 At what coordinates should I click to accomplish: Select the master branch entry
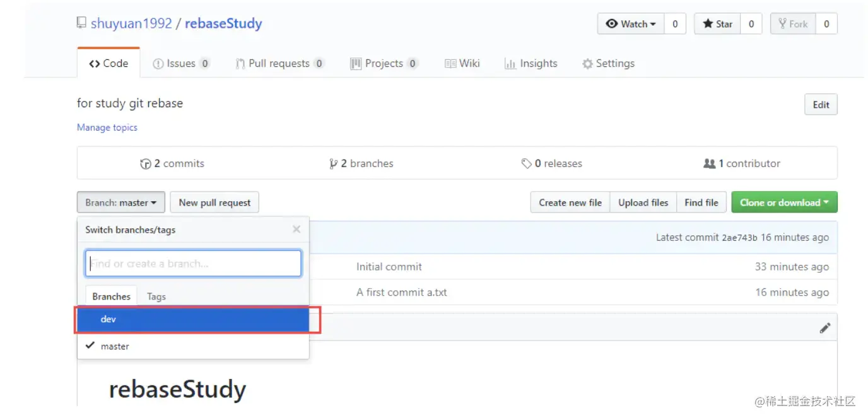[x=193, y=346]
